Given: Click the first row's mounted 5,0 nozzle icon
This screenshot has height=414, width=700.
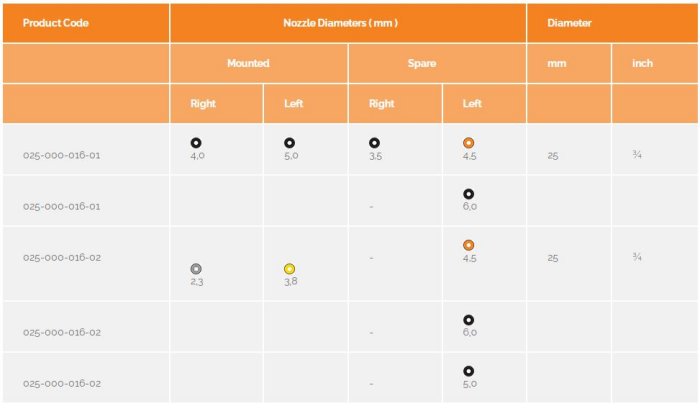Looking at the screenshot, I should tap(289, 143).
